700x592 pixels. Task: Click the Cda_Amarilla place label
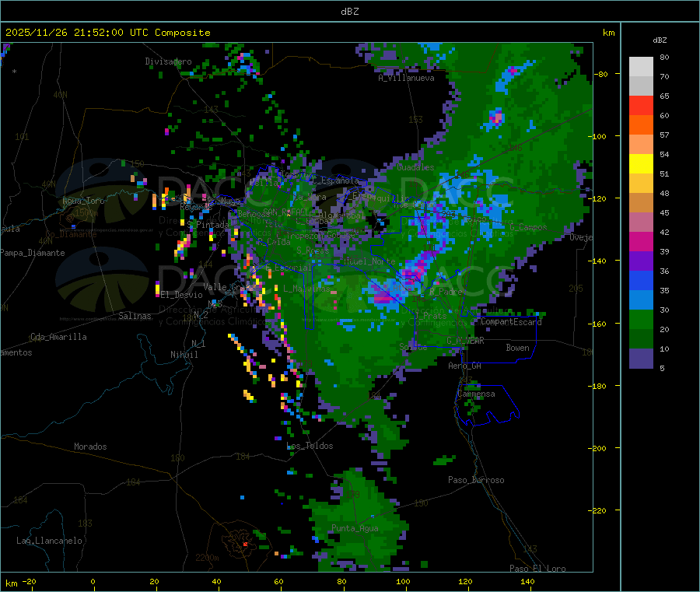[58, 337]
